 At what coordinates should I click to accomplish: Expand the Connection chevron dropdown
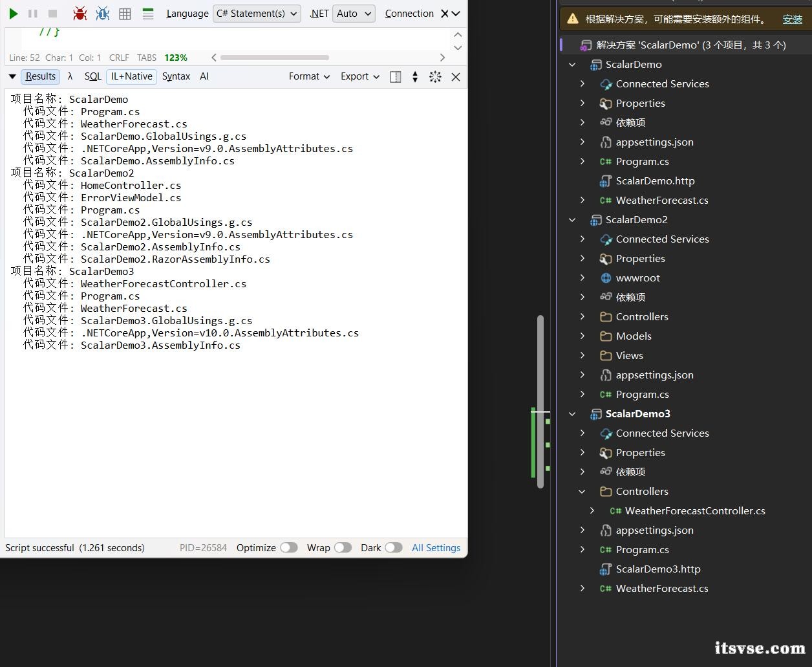pos(456,14)
